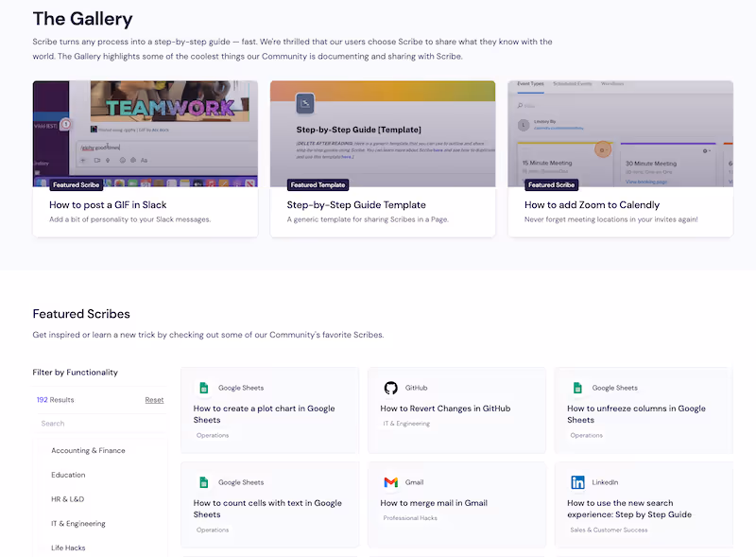Click the filter Search input field
The image size is (756, 557).
[100, 424]
